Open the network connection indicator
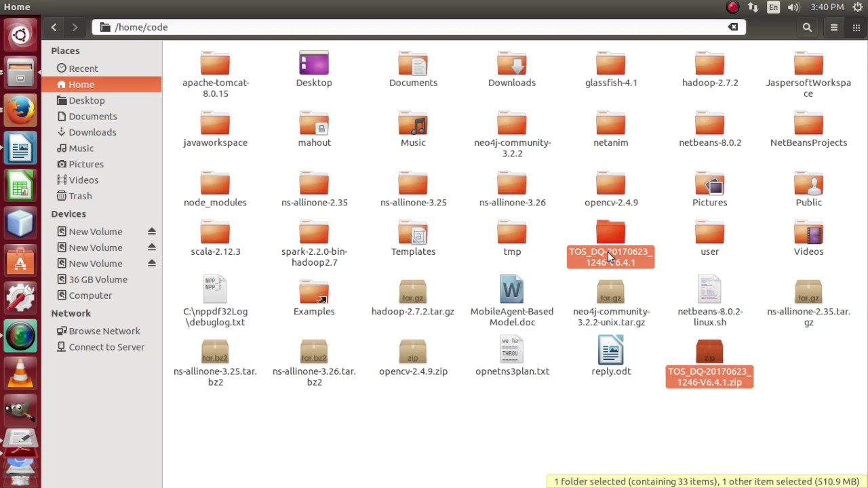The image size is (868, 488). tap(753, 7)
